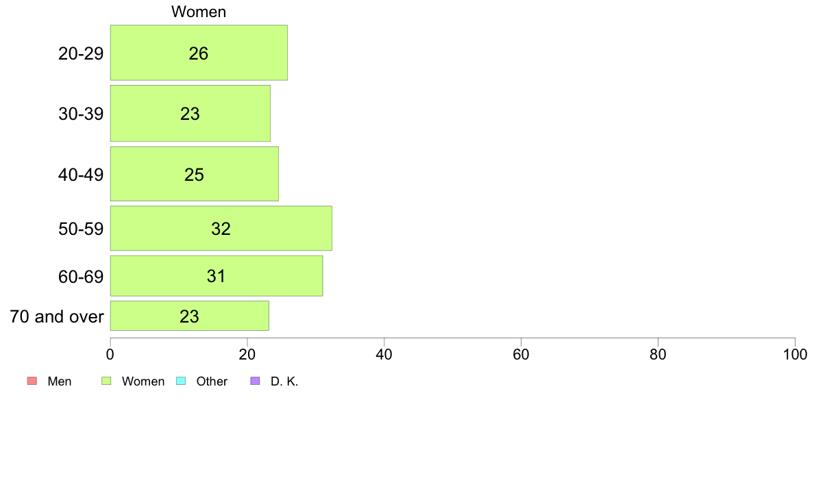Select the 30-39 bar showing 23

coord(190,113)
